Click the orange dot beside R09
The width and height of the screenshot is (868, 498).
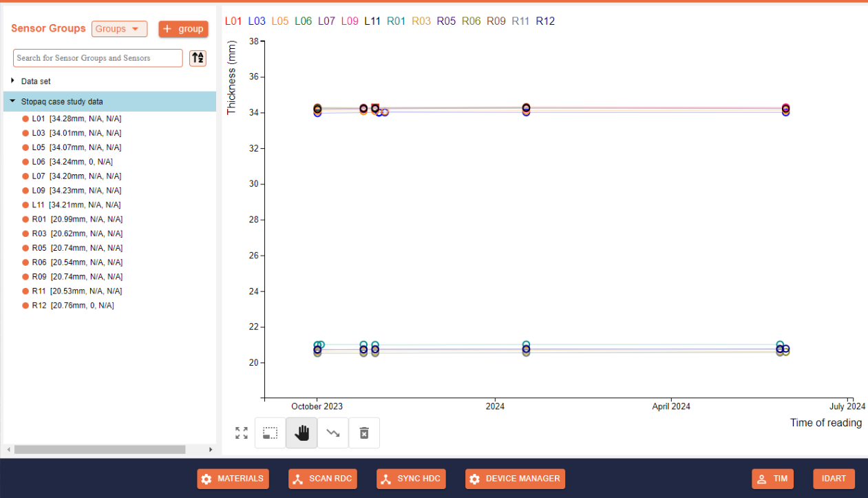click(x=25, y=276)
